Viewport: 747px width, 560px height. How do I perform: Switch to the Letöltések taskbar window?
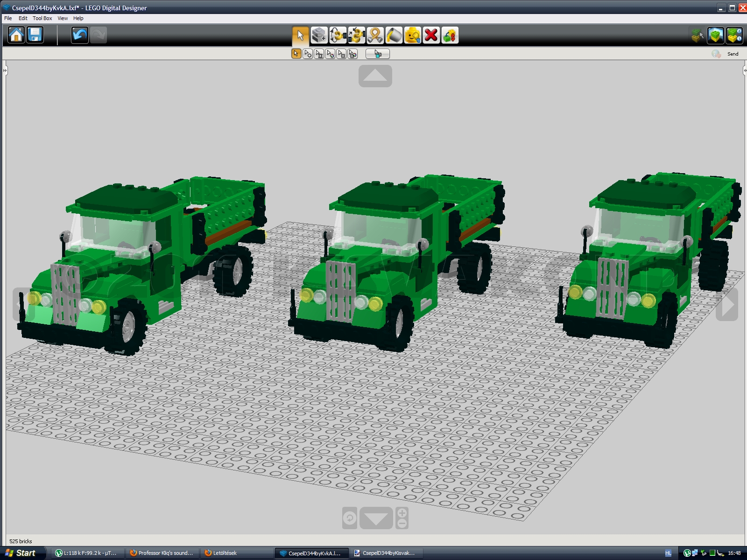237,553
